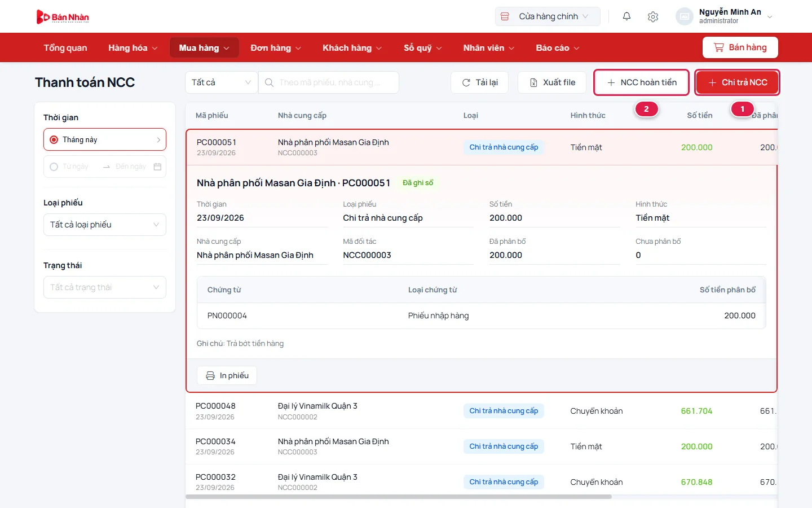Image resolution: width=812 pixels, height=508 pixels.
Task: Click the Tải lại reload button
Action: click(479, 82)
